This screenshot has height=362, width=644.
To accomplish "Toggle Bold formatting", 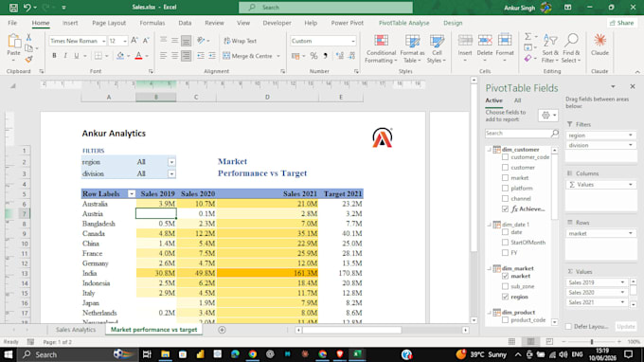I will point(54,56).
